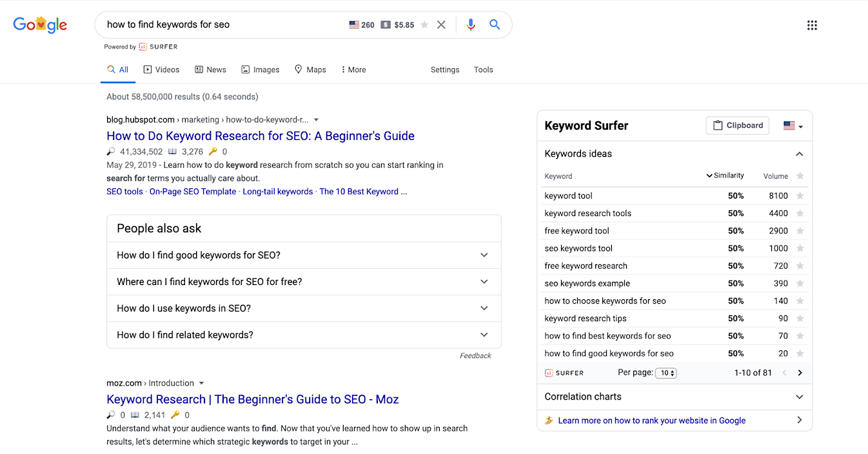This screenshot has width=868, height=454.
Task: Click the SEO tools sitelink
Action: pyautogui.click(x=124, y=192)
